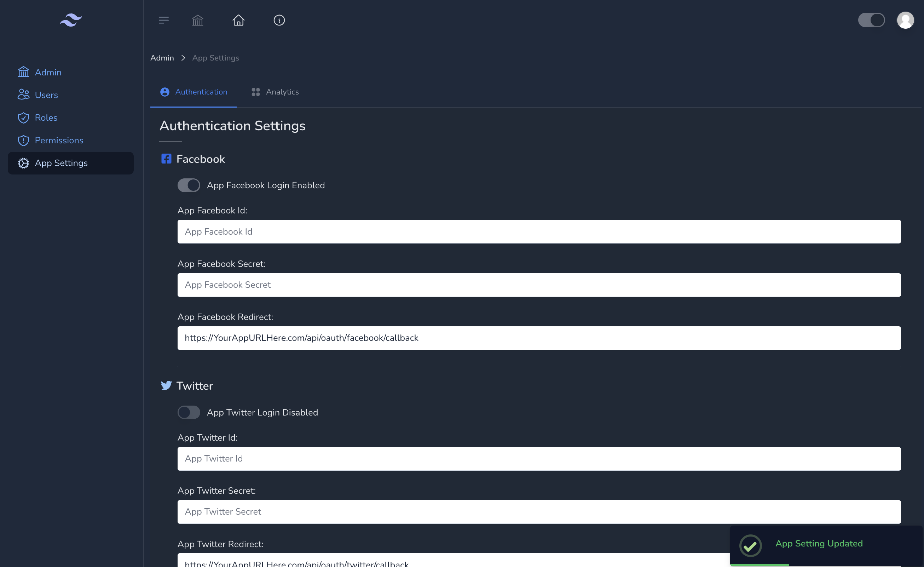Image resolution: width=924 pixels, height=567 pixels.
Task: Open Permissions in the sidebar
Action: coord(59,141)
